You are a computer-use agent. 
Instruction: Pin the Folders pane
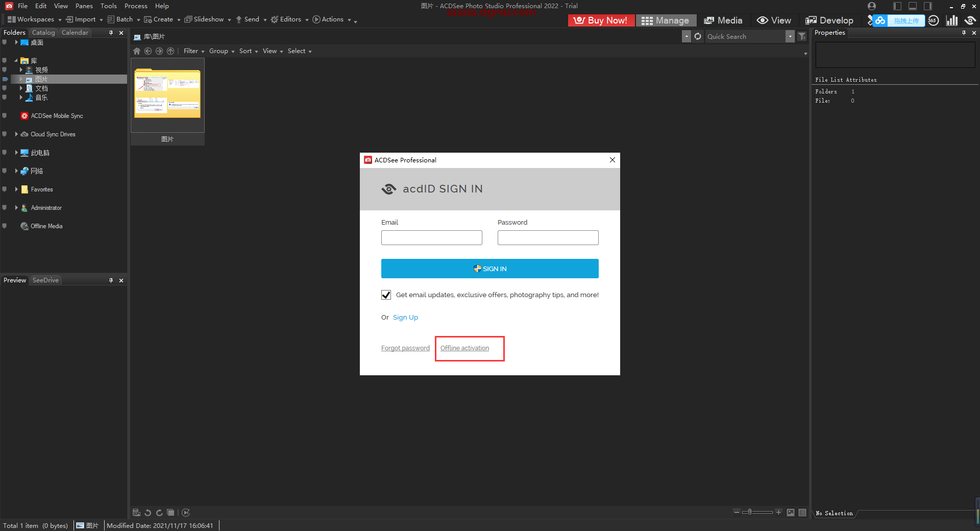pos(111,33)
